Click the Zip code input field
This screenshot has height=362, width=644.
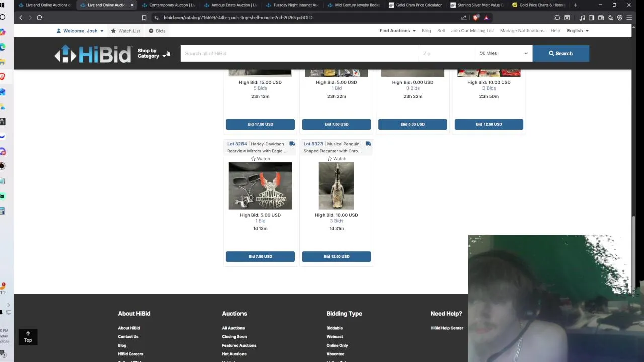tap(447, 53)
